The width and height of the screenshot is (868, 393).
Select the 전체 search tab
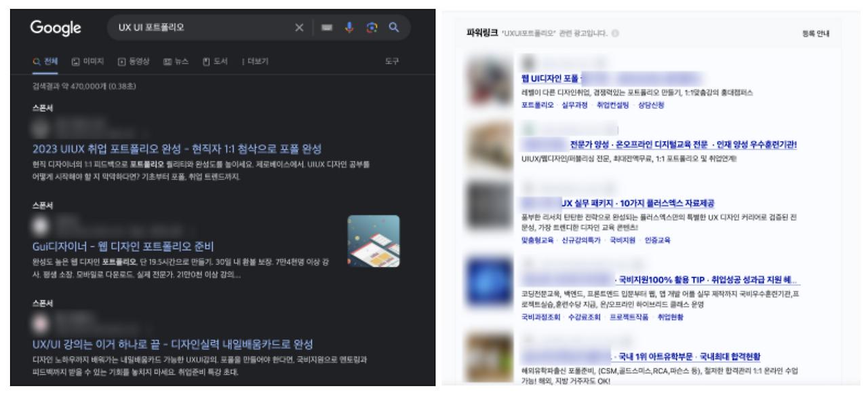pyautogui.click(x=45, y=61)
